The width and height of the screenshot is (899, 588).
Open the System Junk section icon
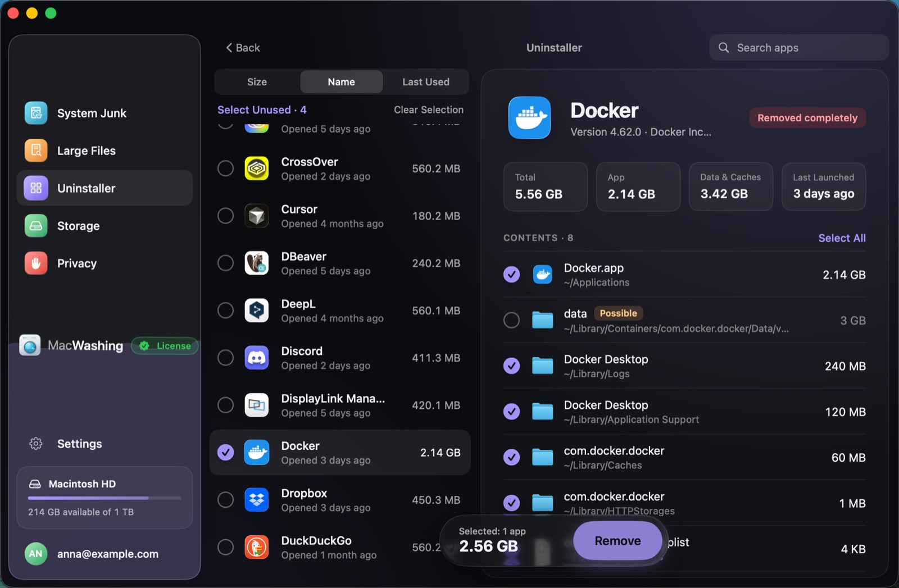click(x=36, y=113)
